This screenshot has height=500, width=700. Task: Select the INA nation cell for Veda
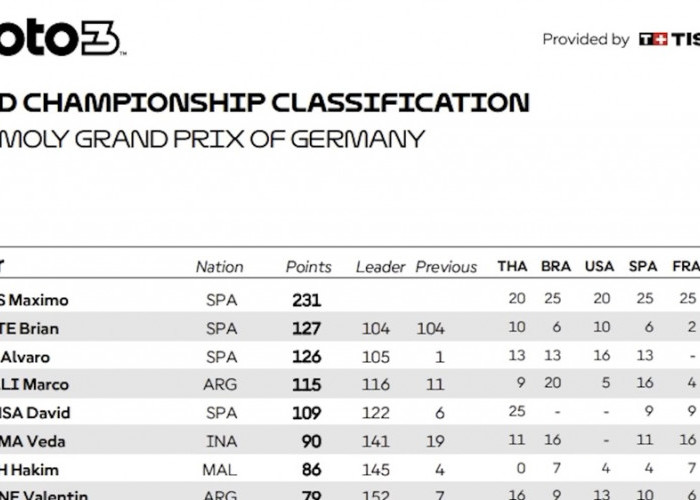pos(221,442)
